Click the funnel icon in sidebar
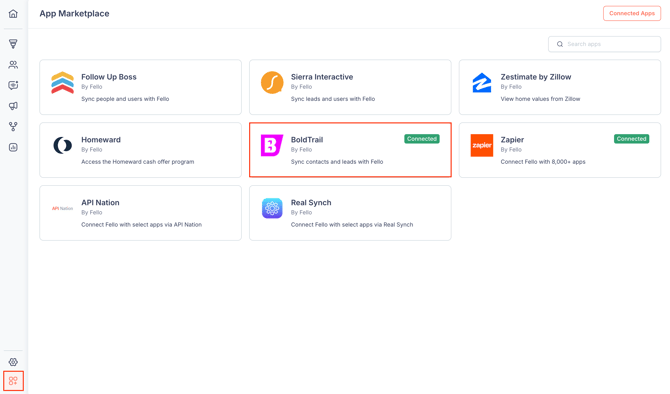670x394 pixels. point(13,44)
